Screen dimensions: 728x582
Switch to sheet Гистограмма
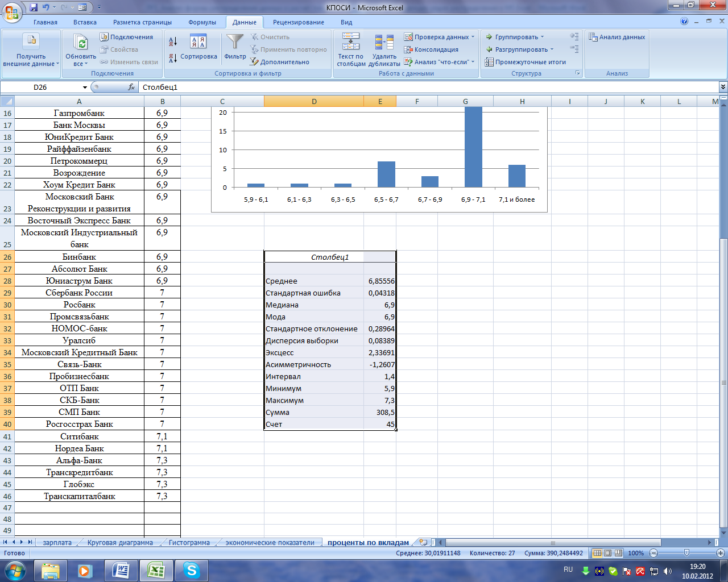point(189,542)
